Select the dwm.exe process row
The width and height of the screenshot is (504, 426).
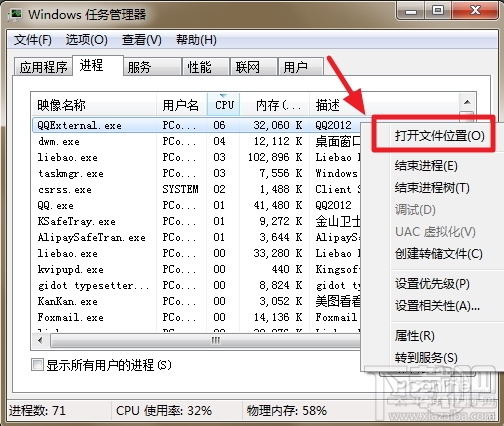(x=197, y=141)
